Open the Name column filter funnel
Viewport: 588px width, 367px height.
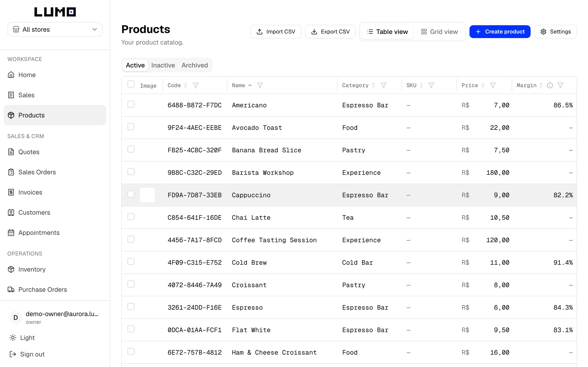(x=260, y=85)
